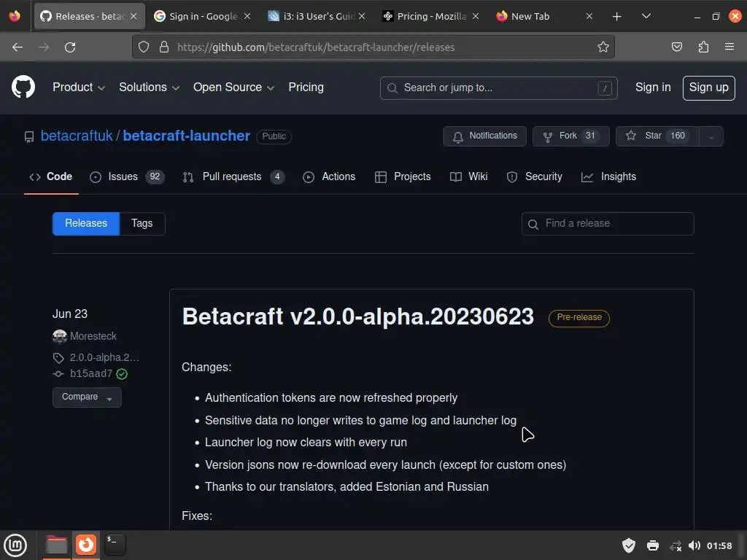Bookmark this page with the star icon
The width and height of the screenshot is (747, 560).
(603, 47)
